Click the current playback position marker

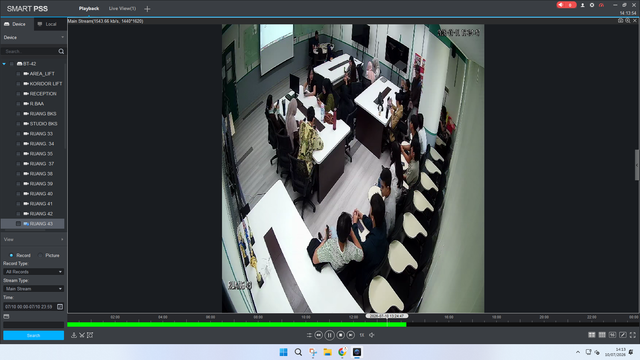[387, 316]
